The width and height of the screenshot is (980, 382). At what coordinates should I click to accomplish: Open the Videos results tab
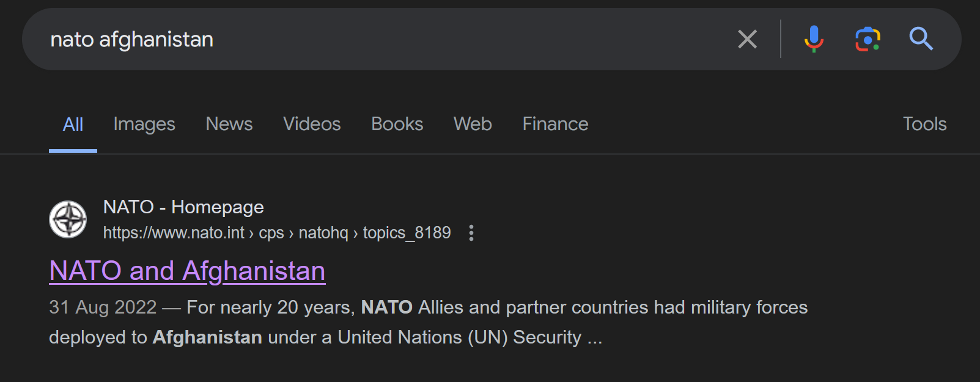pos(312,124)
